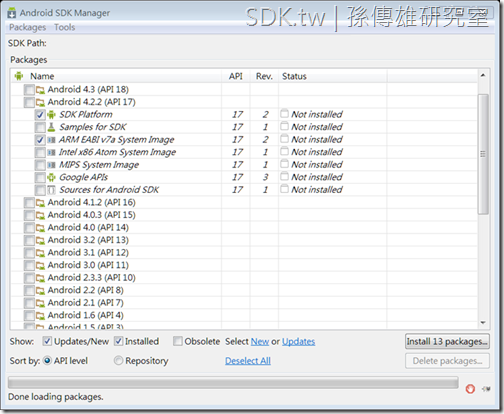Click the ARM EABI v7a system image icon
Viewport: 504px width, 414px height.
pyautogui.click(x=51, y=140)
